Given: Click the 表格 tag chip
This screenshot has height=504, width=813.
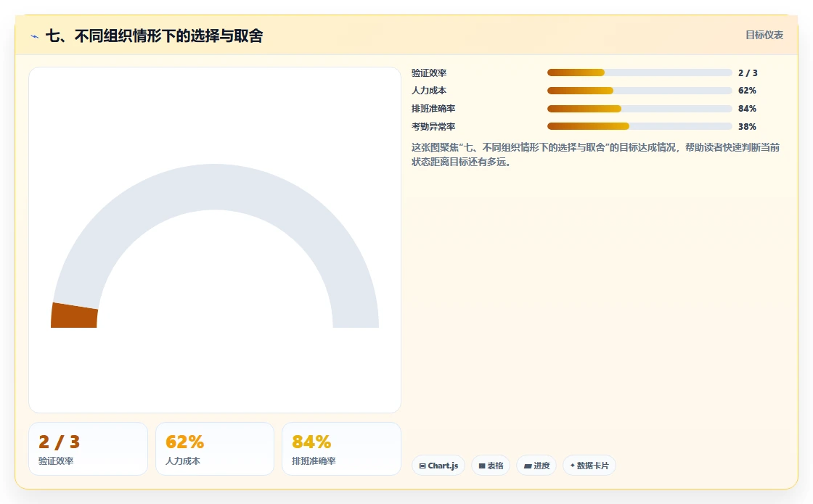Looking at the screenshot, I should pos(491,465).
